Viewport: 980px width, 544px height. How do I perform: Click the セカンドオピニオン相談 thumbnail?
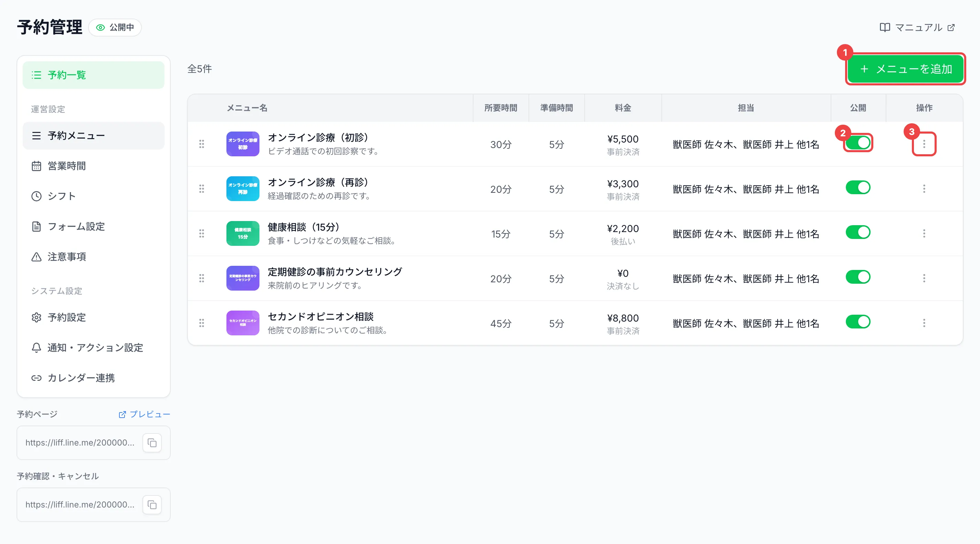pos(243,323)
